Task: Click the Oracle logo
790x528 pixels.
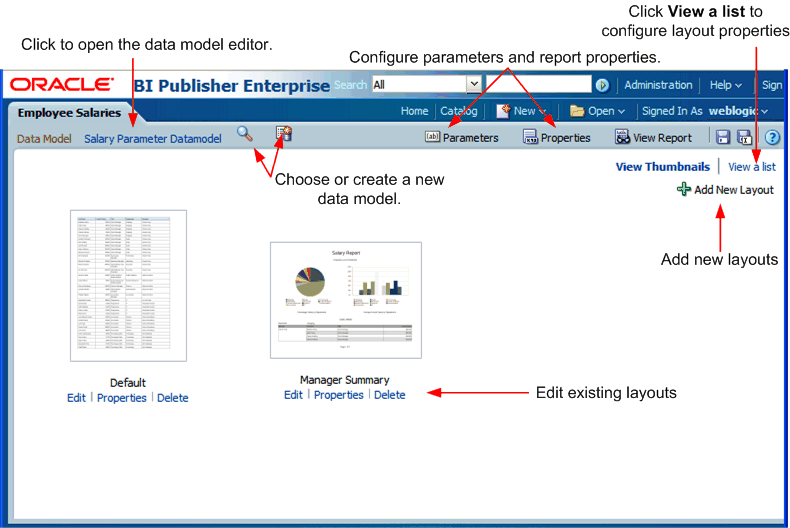Action: point(61,85)
